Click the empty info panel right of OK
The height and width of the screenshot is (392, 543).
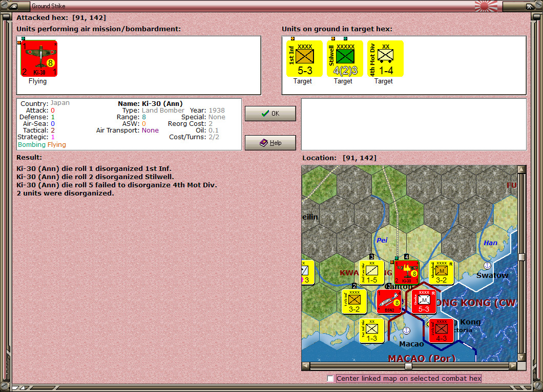pos(414,124)
